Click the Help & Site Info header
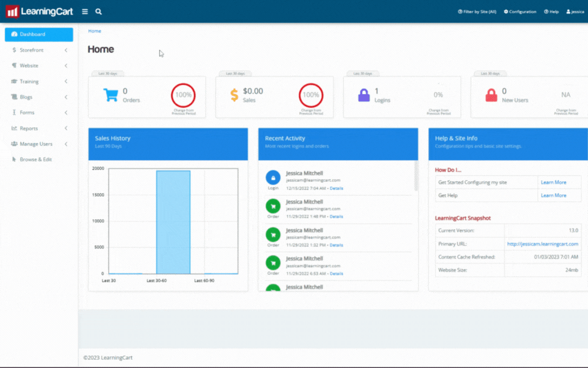 click(508, 144)
